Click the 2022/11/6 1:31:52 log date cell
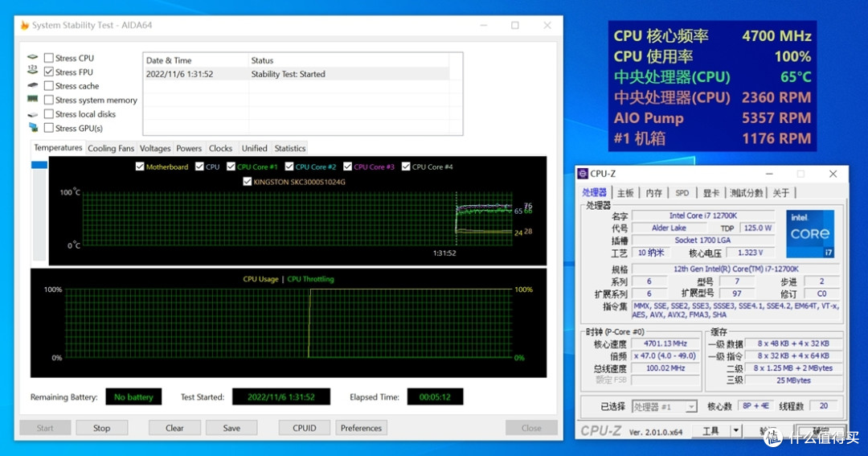Screen dimensions: 868x456 179,74
